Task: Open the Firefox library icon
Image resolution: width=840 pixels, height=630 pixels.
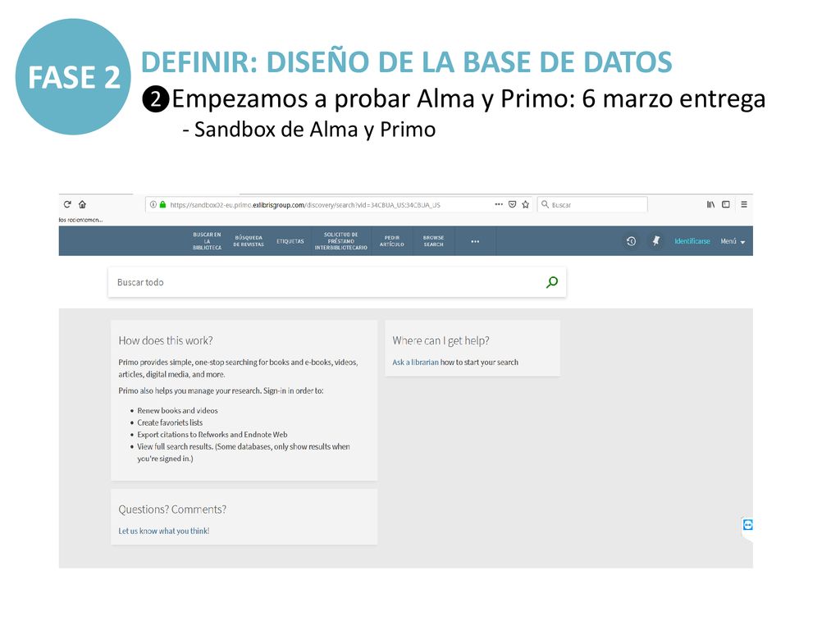Action: coord(710,204)
